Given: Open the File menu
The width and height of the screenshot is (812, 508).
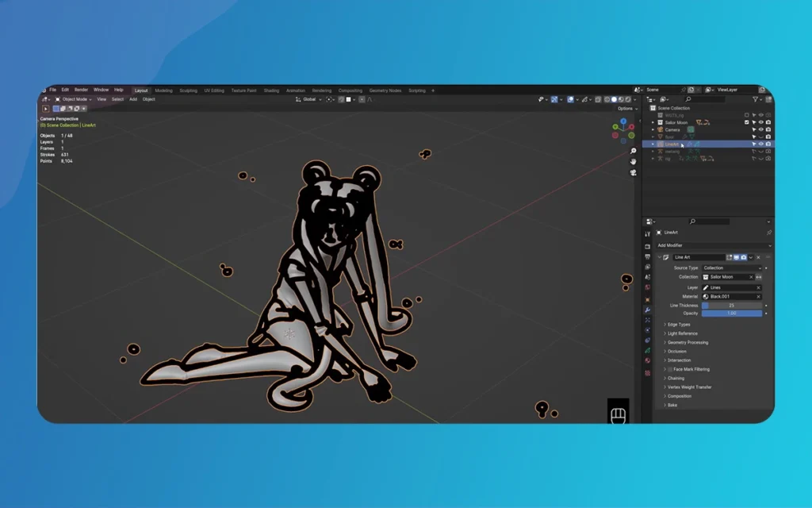Looking at the screenshot, I should point(53,90).
